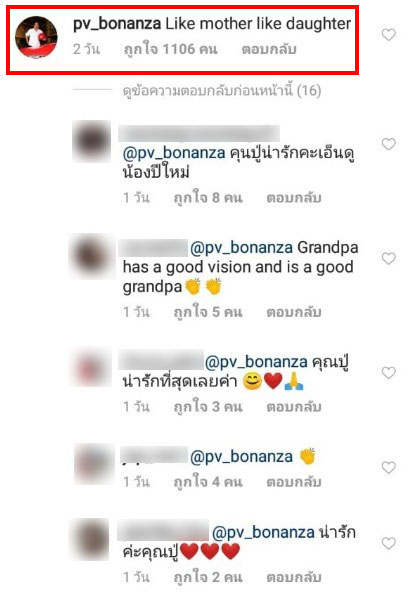Like the น่ารักที่สุดเลยค่า reply
The height and width of the screenshot is (598, 408).
[x=388, y=372]
